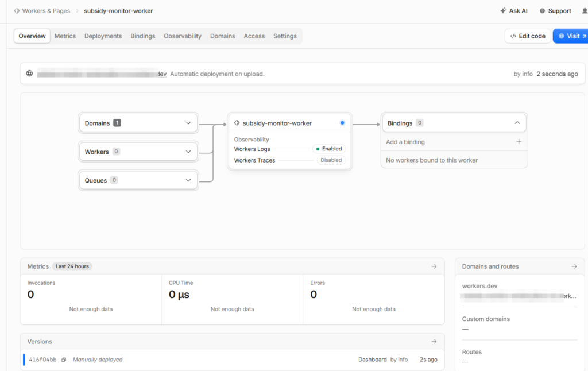This screenshot has width=588, height=371.
Task: Click the blurred workers.dev domain entry
Action: [x=519, y=296]
